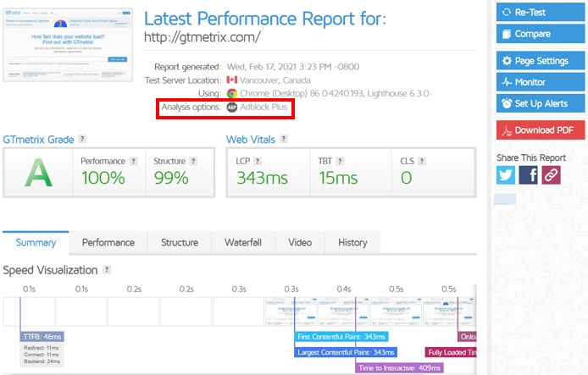
Task: Click the Fully Loaded Time marker
Action: [451, 352]
